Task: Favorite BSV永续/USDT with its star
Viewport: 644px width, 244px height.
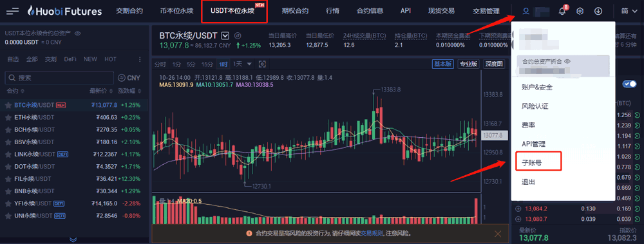Action: [8, 142]
